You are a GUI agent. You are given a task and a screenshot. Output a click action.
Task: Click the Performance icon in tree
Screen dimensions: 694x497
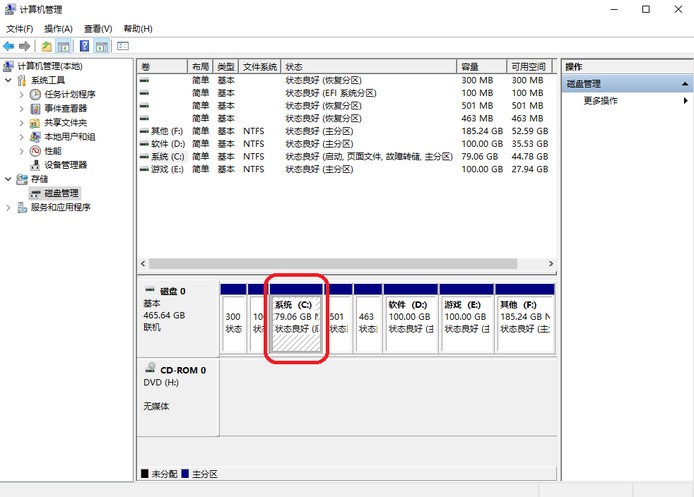(x=35, y=151)
